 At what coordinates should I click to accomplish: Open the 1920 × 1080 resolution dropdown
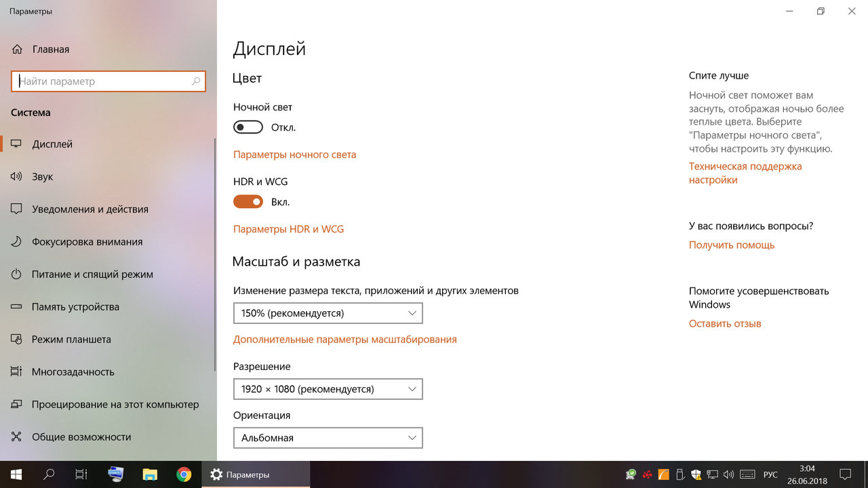click(328, 389)
